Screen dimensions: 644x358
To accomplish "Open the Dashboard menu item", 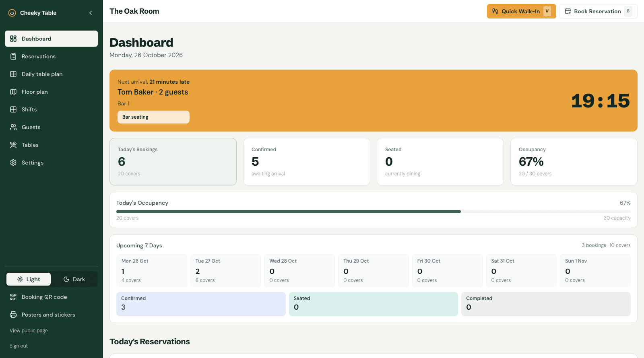I will pyautogui.click(x=51, y=39).
